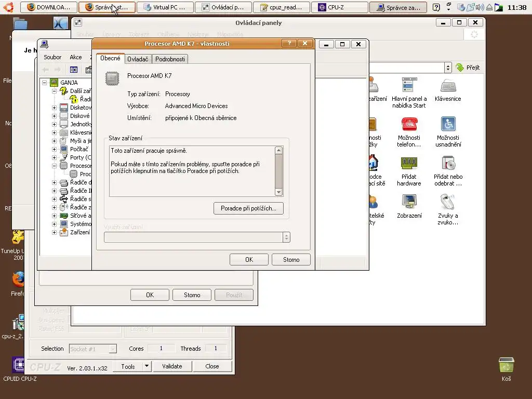The width and height of the screenshot is (532, 399).
Task: Collapse the Procesor node
Action: pos(54,166)
